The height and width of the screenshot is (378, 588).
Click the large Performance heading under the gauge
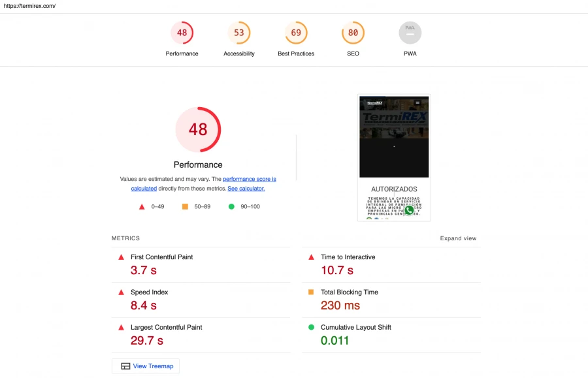pyautogui.click(x=198, y=165)
